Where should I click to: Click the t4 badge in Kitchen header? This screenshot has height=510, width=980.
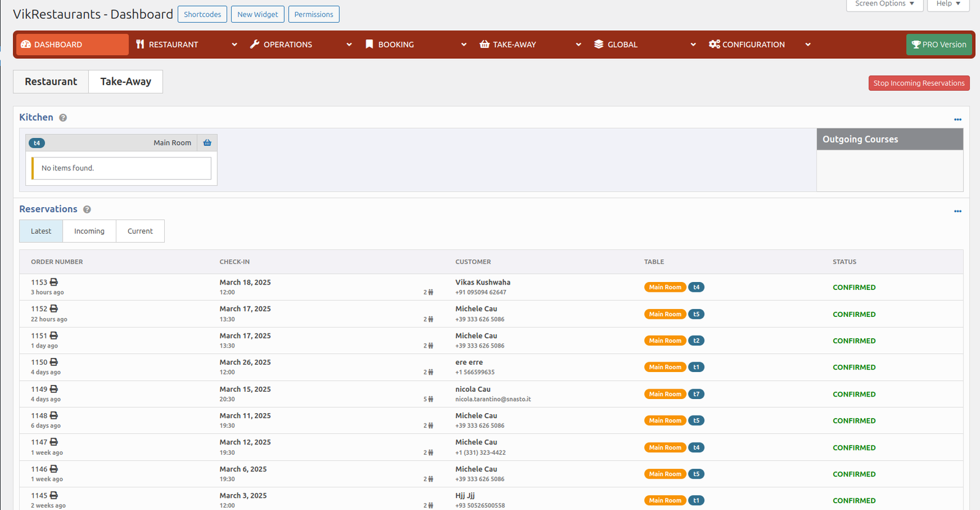[x=37, y=143]
